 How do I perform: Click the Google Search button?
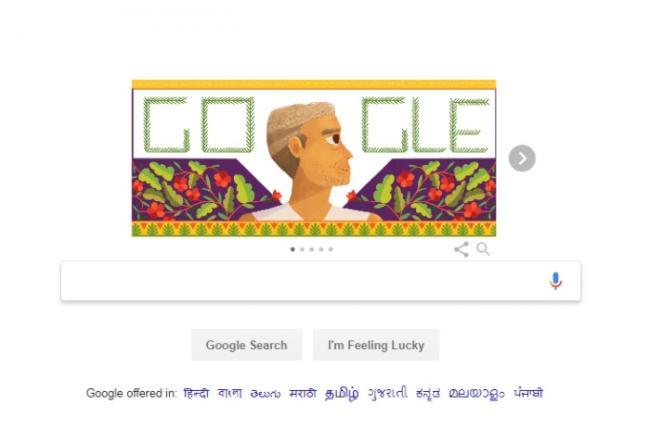pos(246,345)
